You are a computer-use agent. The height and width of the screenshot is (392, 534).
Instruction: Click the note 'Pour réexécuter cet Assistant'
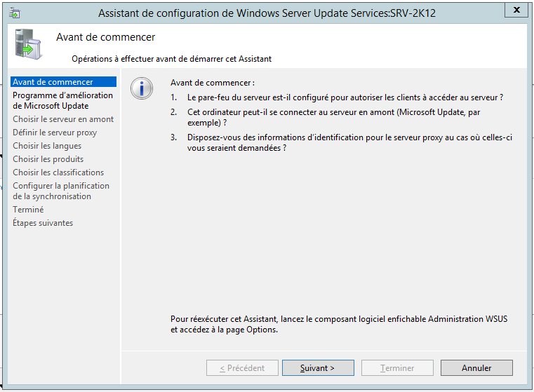point(339,324)
